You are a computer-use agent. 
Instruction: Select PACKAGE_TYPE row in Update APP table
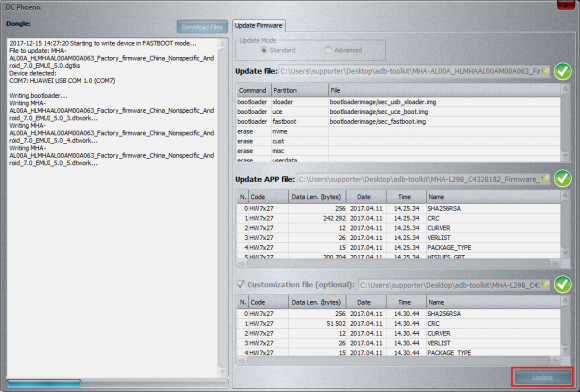398,247
